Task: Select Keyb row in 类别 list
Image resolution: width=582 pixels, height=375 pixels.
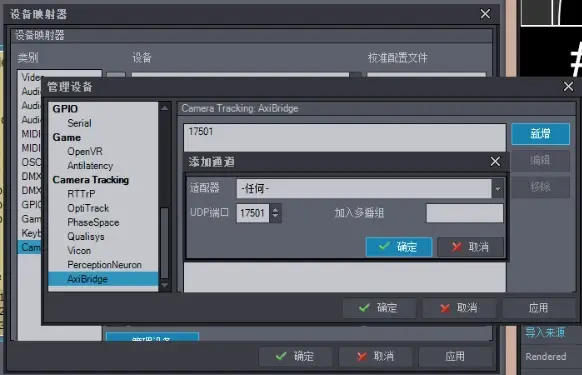Action: [31, 233]
